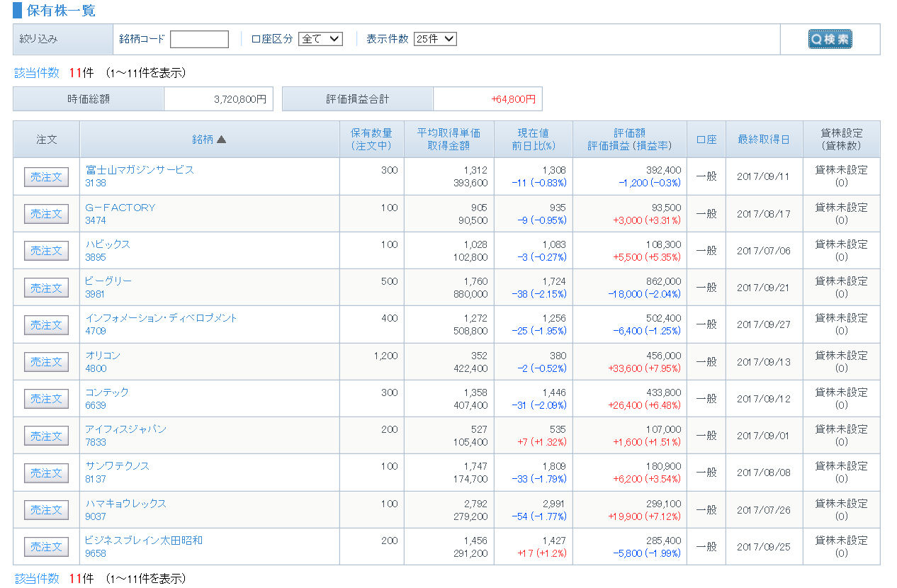Sort by 最終取得日 column header
This screenshot has height=588, width=897.
point(764,140)
